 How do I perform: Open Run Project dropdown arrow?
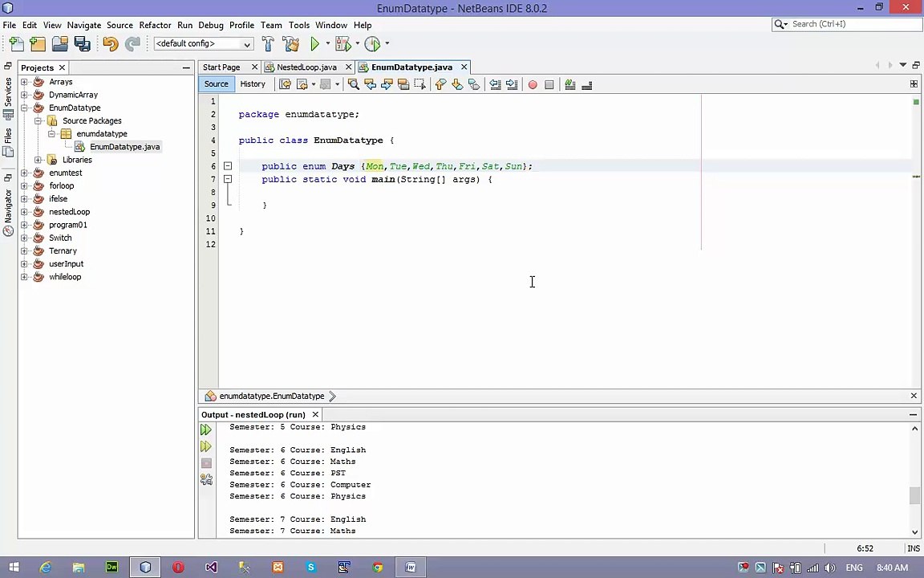click(x=327, y=43)
